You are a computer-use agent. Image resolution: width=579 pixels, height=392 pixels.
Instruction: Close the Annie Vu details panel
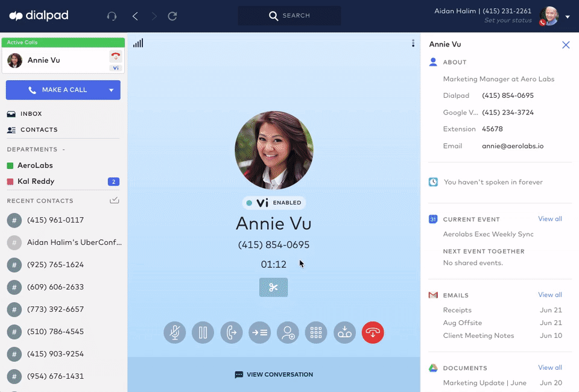[x=566, y=45]
